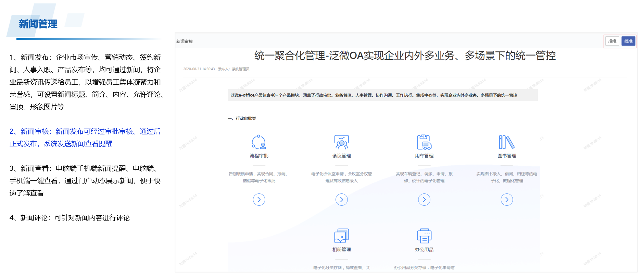Open the 用车管理 vehicle management icon
Image resolution: width=644 pixels, height=275 pixels.
pos(424,142)
